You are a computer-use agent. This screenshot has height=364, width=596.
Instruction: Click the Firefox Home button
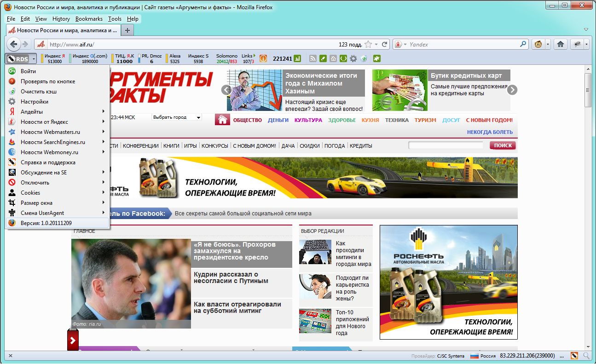(560, 44)
